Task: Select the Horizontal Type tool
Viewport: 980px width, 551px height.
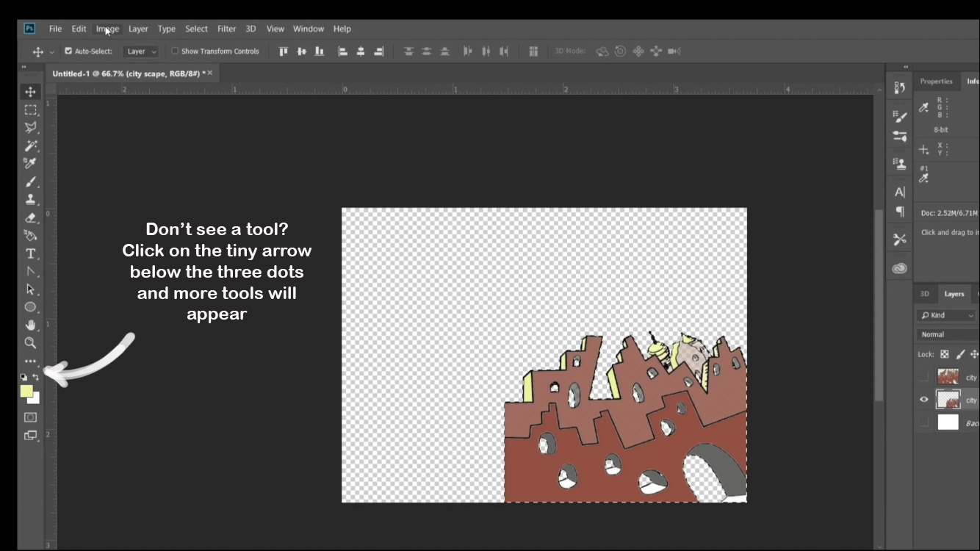Action: (x=30, y=253)
